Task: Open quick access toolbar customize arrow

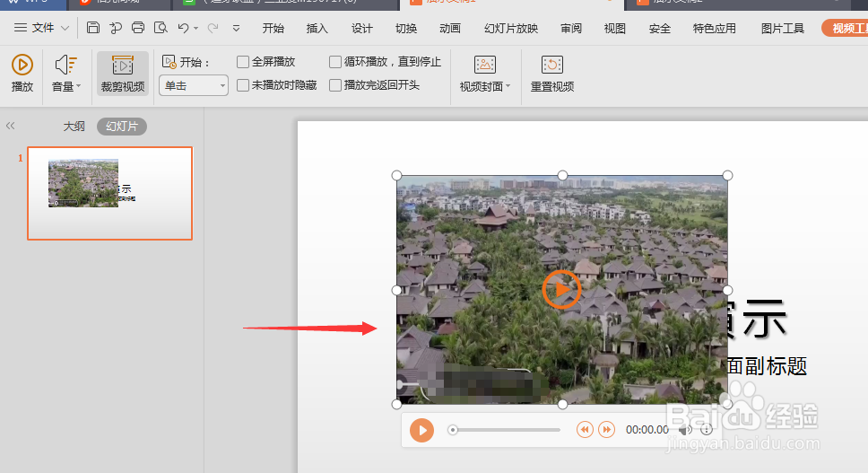Action: (237, 28)
